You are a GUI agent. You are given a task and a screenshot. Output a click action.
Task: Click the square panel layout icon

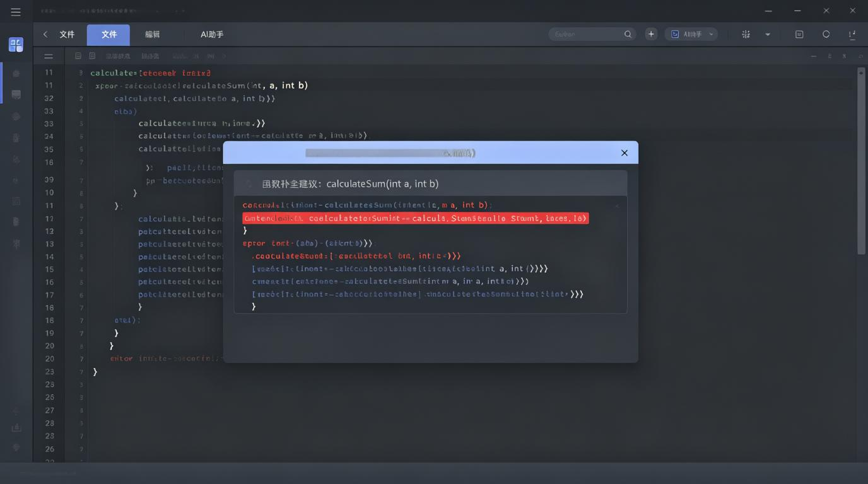[x=799, y=35]
